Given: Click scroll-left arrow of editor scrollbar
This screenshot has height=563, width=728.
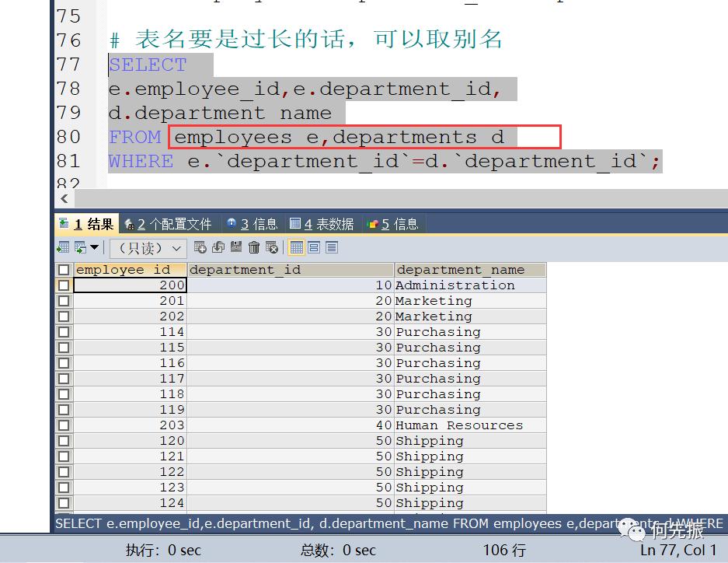Looking at the screenshot, I should (x=64, y=199).
